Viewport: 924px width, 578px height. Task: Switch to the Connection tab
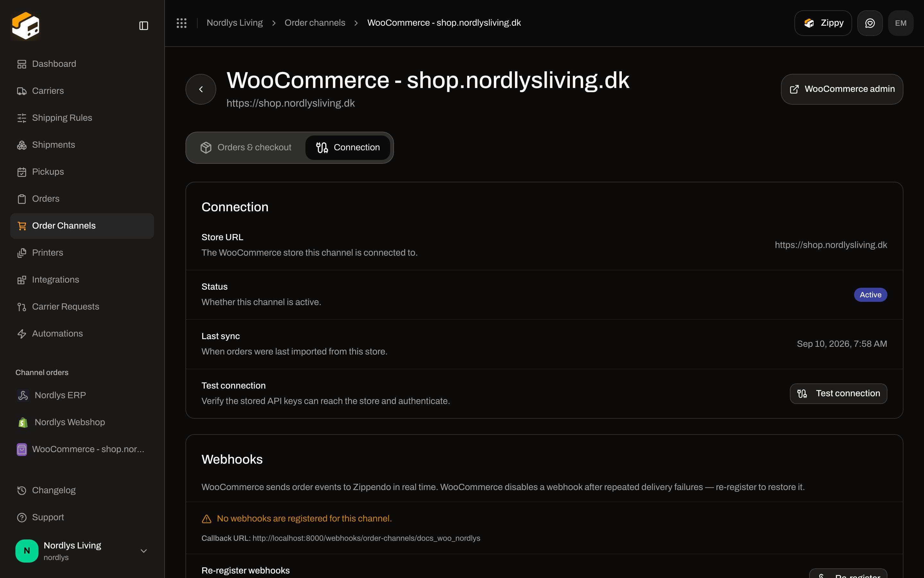point(348,148)
